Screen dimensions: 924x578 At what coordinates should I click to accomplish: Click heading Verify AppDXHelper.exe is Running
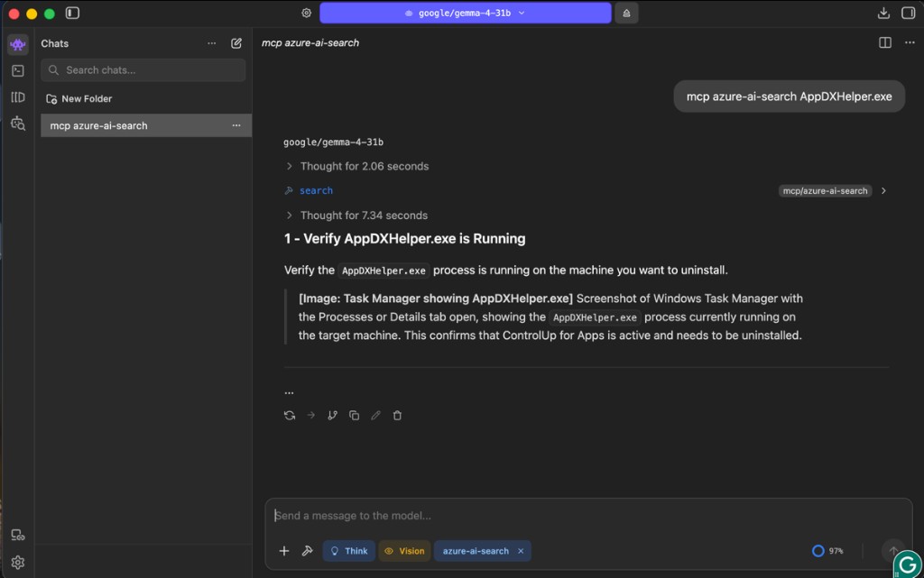405,238
